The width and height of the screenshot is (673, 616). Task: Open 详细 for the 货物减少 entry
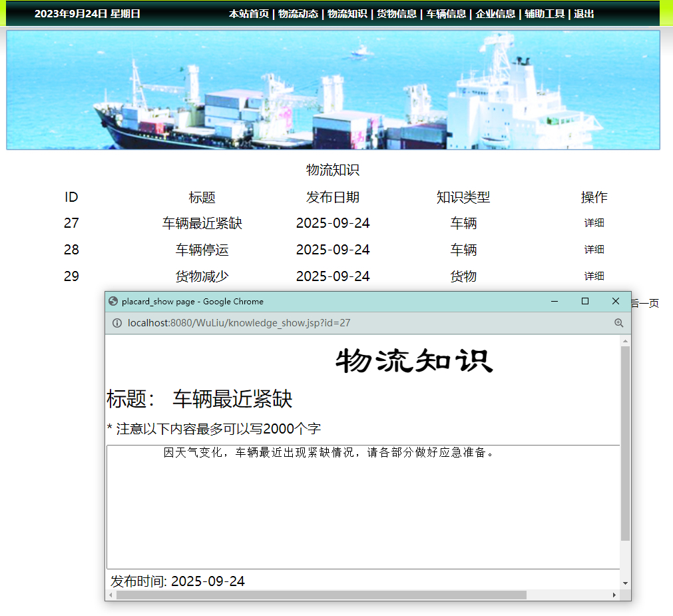(594, 276)
